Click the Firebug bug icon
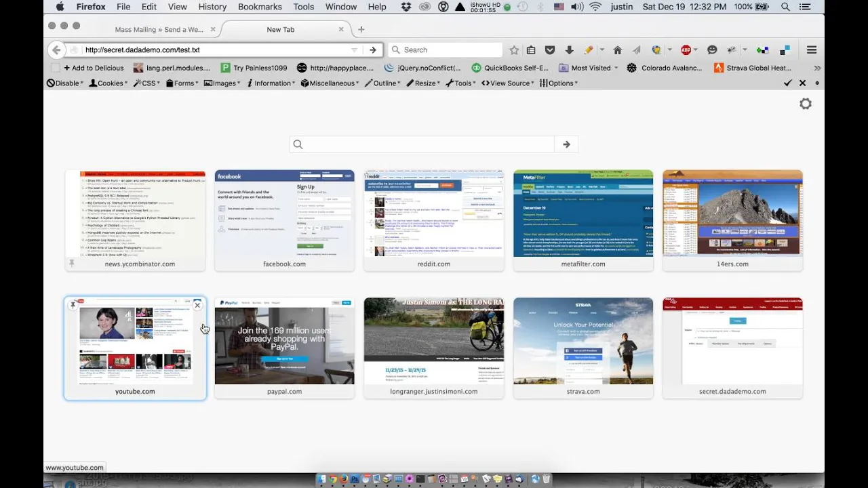 point(732,49)
